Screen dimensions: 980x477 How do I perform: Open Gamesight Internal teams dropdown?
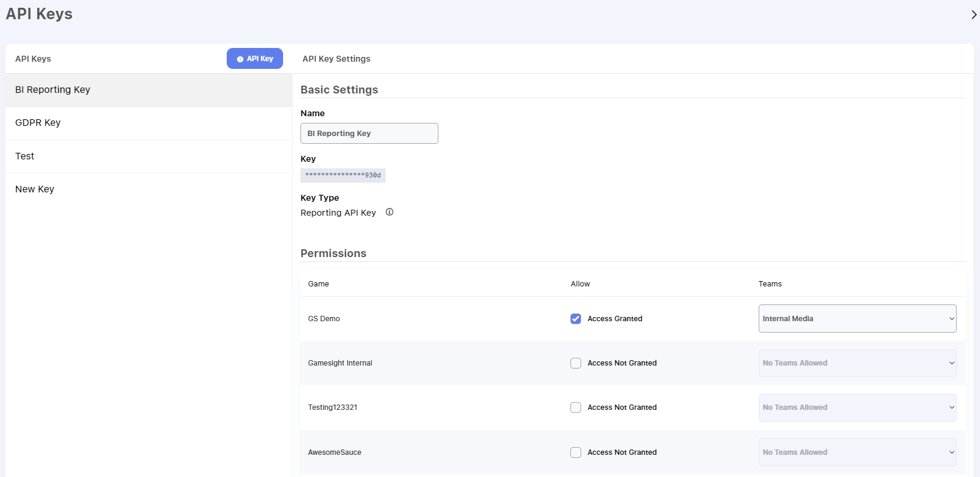coord(857,363)
